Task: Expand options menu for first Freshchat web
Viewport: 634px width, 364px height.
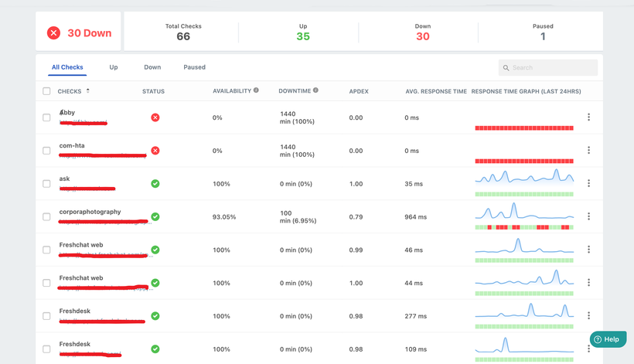Action: point(588,250)
